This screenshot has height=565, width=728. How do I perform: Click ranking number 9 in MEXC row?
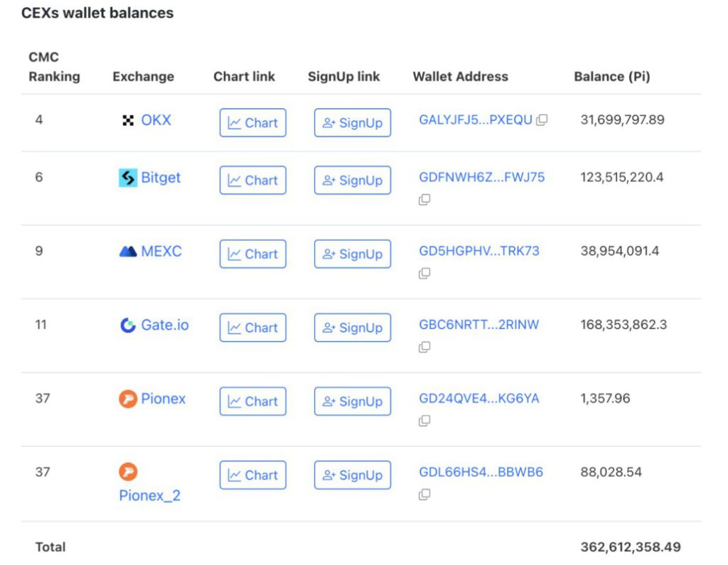pyautogui.click(x=39, y=251)
